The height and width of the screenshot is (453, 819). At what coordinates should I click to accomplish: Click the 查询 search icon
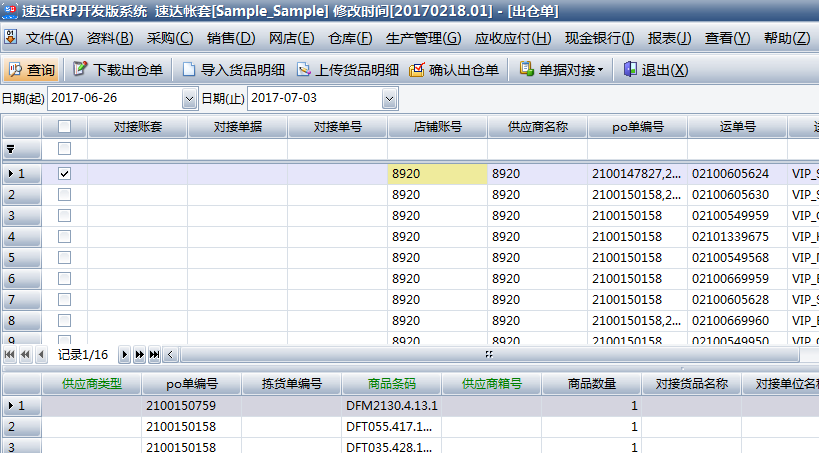(x=16, y=70)
